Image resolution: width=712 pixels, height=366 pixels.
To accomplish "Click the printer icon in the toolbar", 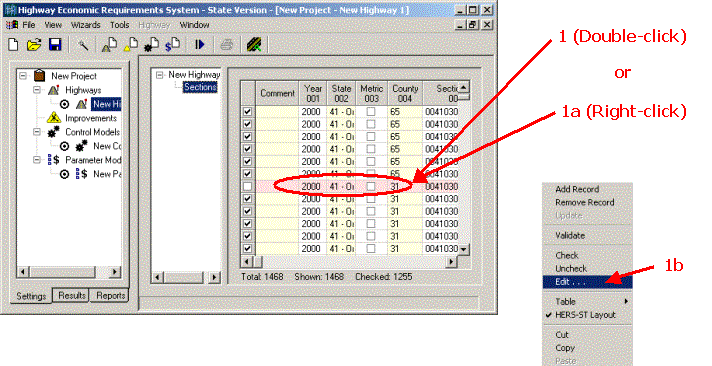I will 227,45.
